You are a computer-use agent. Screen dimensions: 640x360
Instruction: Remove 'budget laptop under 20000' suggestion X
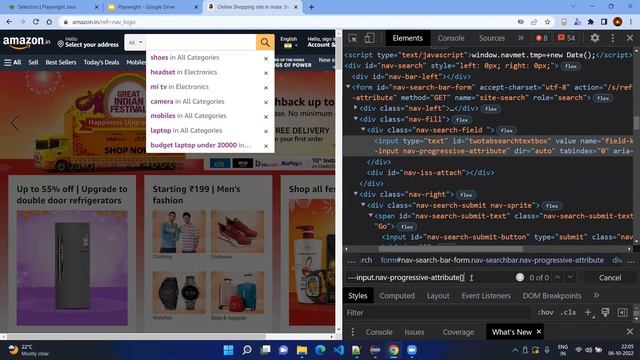(x=266, y=146)
